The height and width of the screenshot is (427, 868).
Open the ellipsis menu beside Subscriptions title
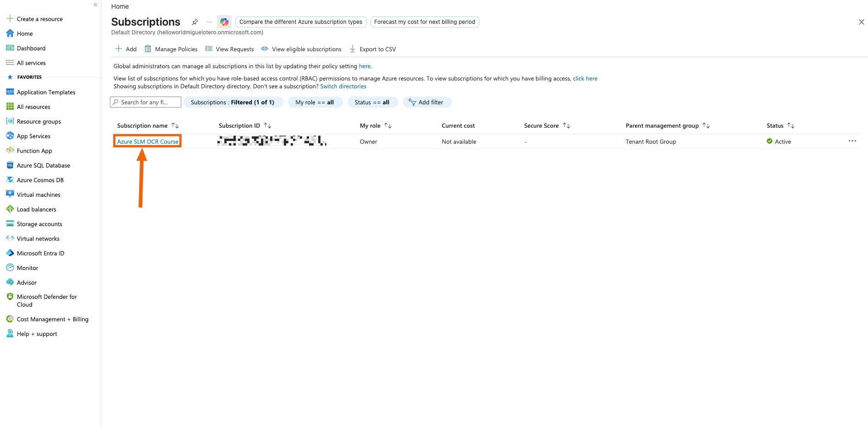(x=209, y=22)
